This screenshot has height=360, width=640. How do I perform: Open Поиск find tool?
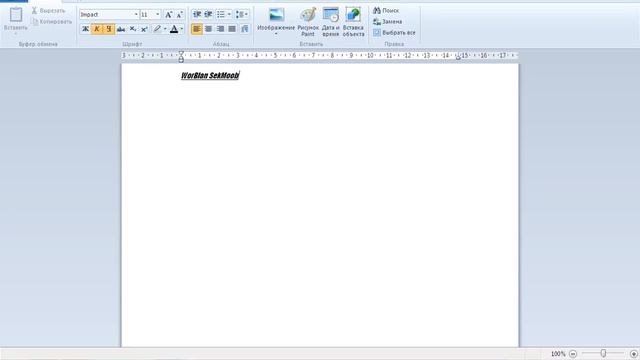386,11
